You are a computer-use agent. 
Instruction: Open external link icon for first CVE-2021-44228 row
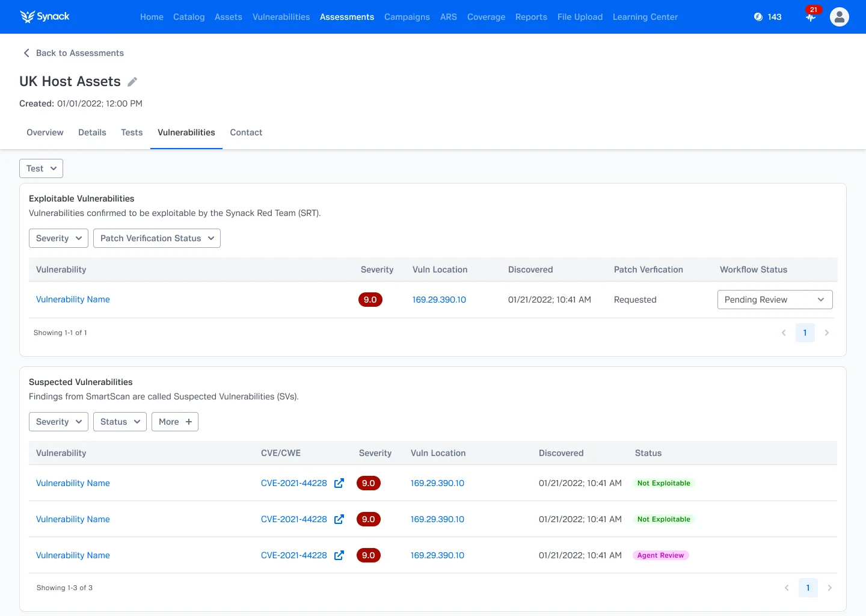pyautogui.click(x=339, y=483)
